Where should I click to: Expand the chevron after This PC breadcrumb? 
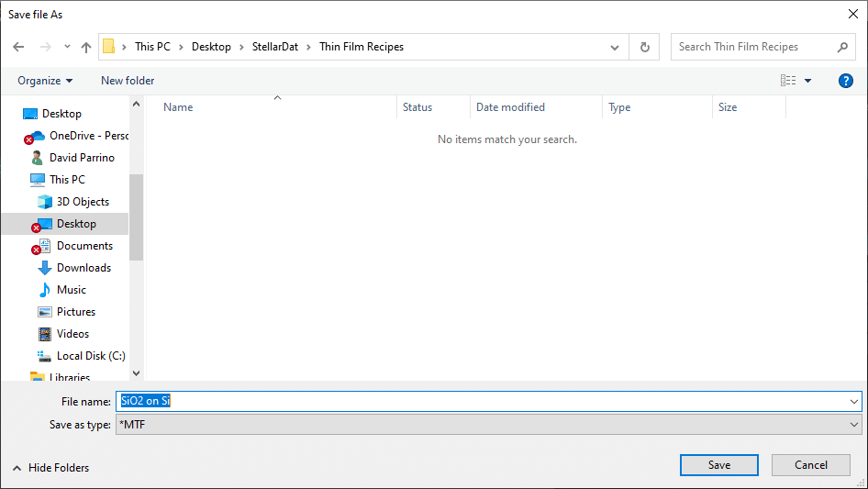click(x=181, y=47)
